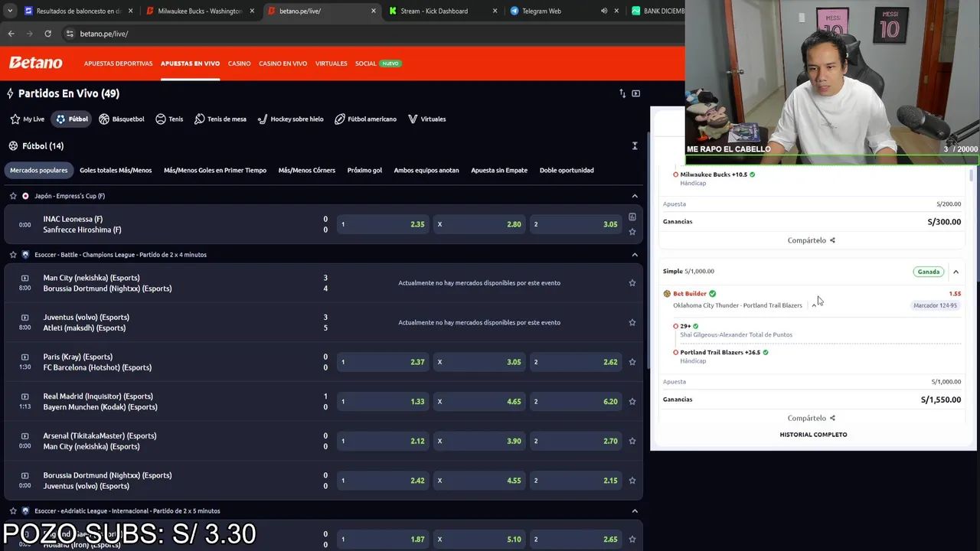Go back with browser back arrow
Image resolution: width=980 pixels, height=551 pixels.
pos(11,34)
